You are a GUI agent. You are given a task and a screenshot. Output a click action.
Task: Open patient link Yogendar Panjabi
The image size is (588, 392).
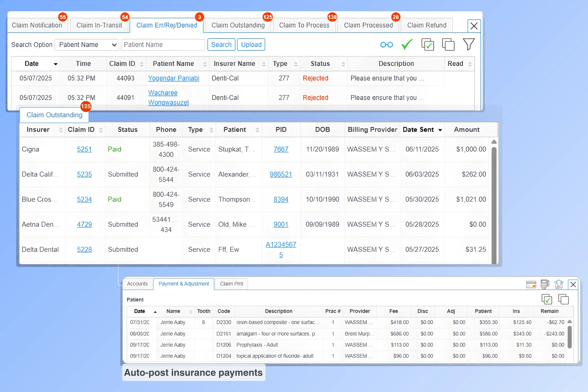coord(174,78)
